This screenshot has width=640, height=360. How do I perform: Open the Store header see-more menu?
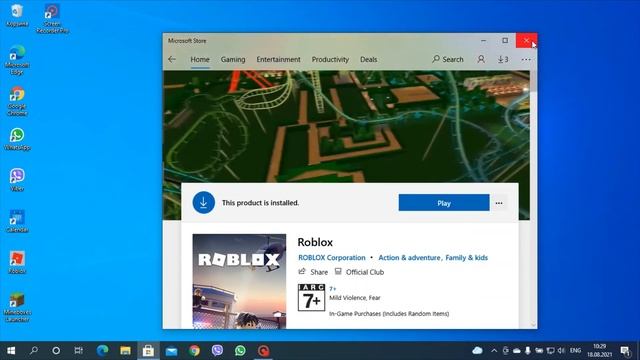[x=526, y=60]
